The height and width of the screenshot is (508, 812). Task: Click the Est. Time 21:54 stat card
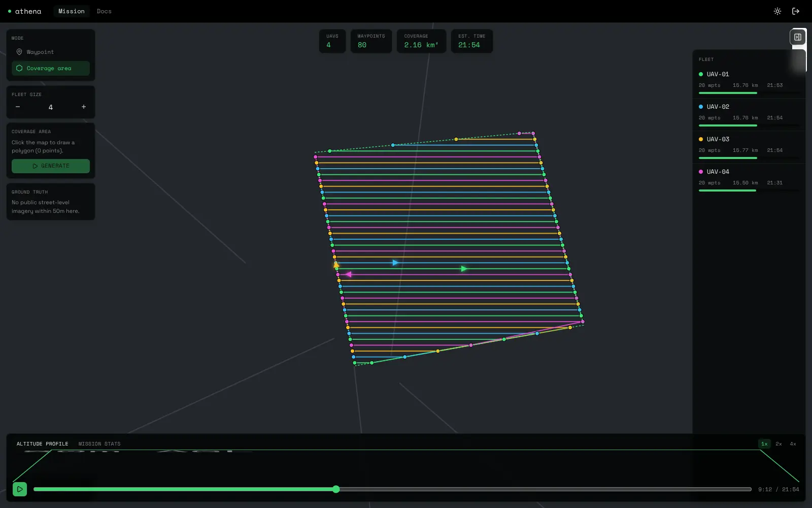tap(471, 41)
